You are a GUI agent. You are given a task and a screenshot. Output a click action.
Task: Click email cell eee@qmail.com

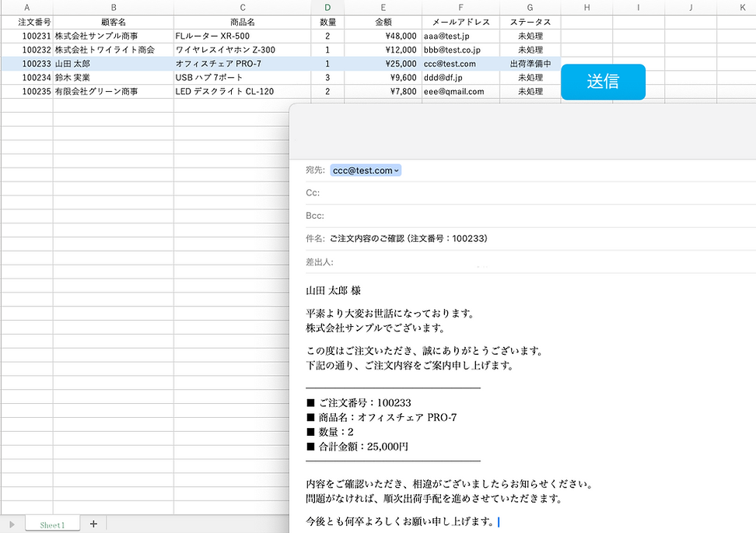tap(461, 92)
